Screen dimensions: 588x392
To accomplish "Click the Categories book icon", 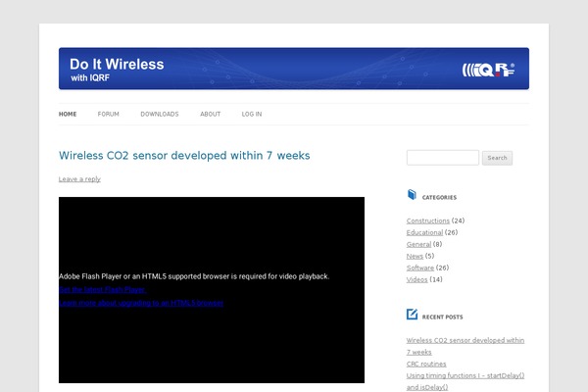I will pyautogui.click(x=412, y=195).
